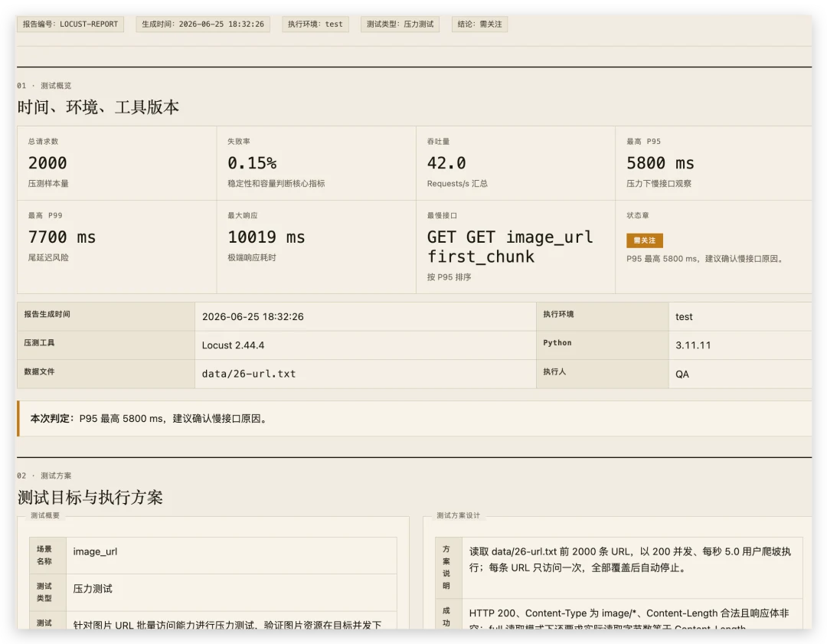Image resolution: width=827 pixels, height=644 pixels.
Task: Click the 执行人 value QA
Action: [740, 374]
